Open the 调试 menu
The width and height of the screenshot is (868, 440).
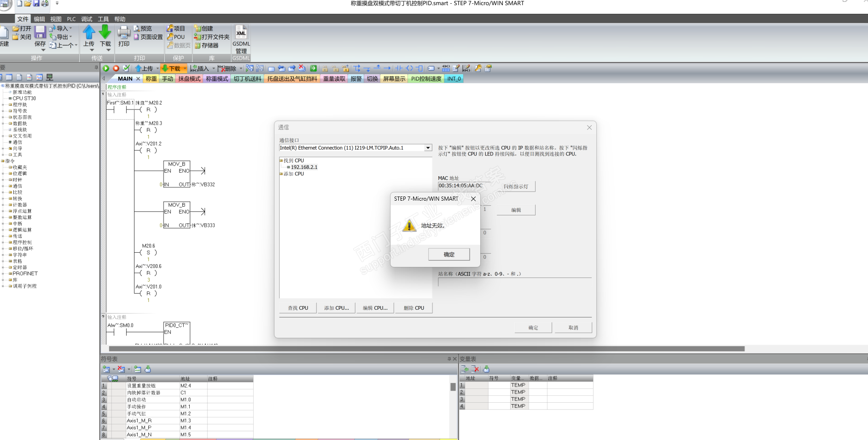(x=87, y=19)
